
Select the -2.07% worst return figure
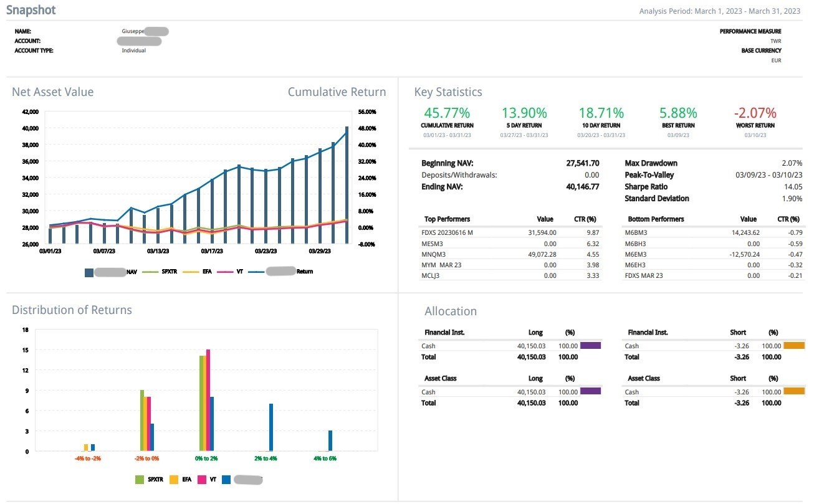tap(755, 113)
